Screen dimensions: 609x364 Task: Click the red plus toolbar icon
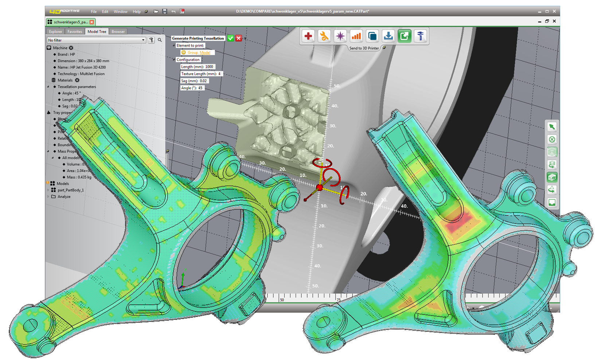[308, 36]
